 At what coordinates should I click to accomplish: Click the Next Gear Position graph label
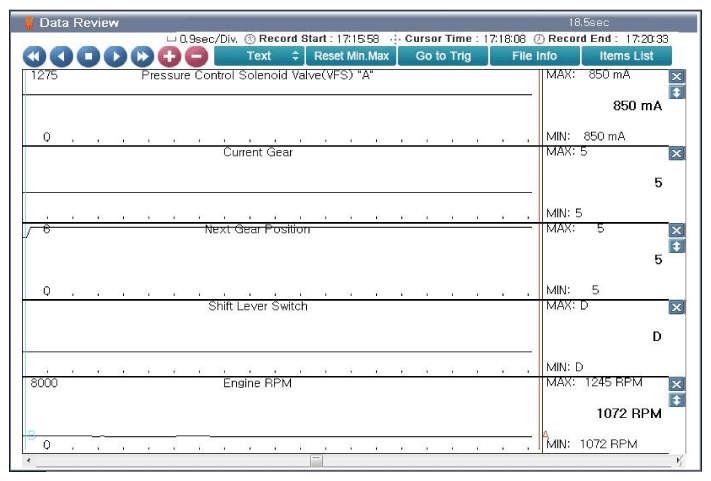(x=258, y=229)
